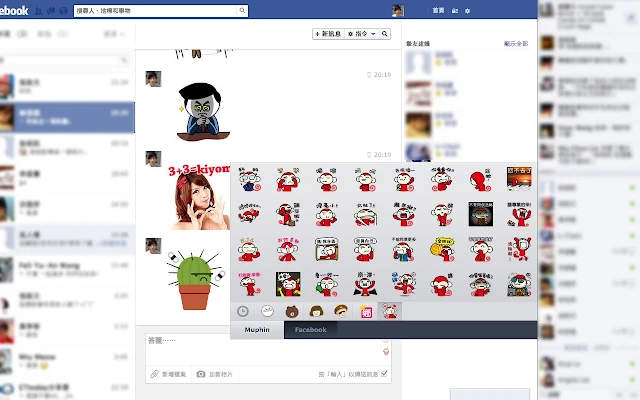Choose the bandage-wrapped monkey sticker
The width and height of the screenshot is (640, 400).
pyautogui.click(x=365, y=214)
